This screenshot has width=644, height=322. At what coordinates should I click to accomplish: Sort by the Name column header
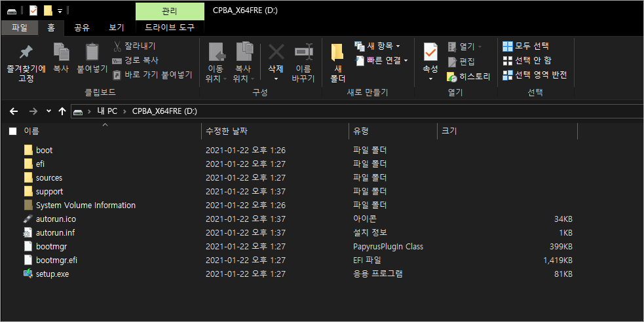31,132
